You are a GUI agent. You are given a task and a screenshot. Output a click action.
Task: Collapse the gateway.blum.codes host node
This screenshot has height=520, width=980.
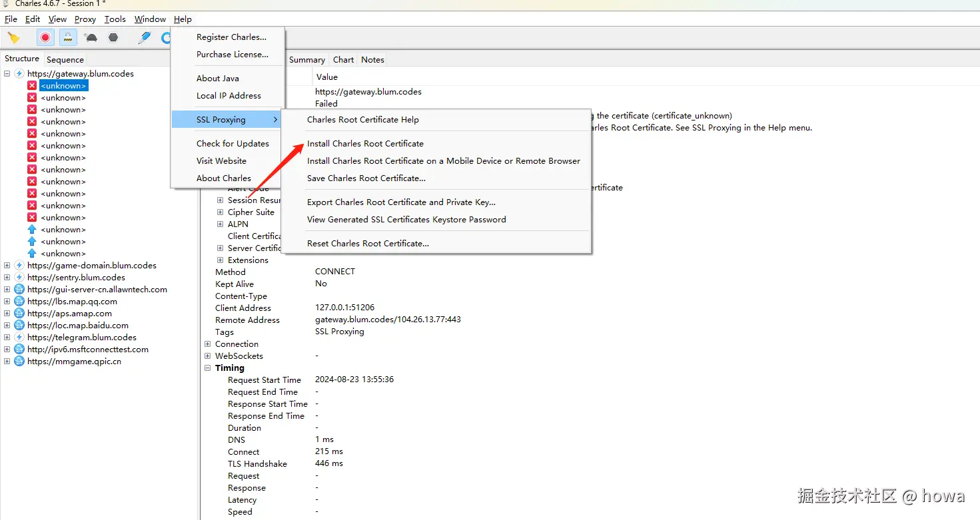tap(7, 73)
